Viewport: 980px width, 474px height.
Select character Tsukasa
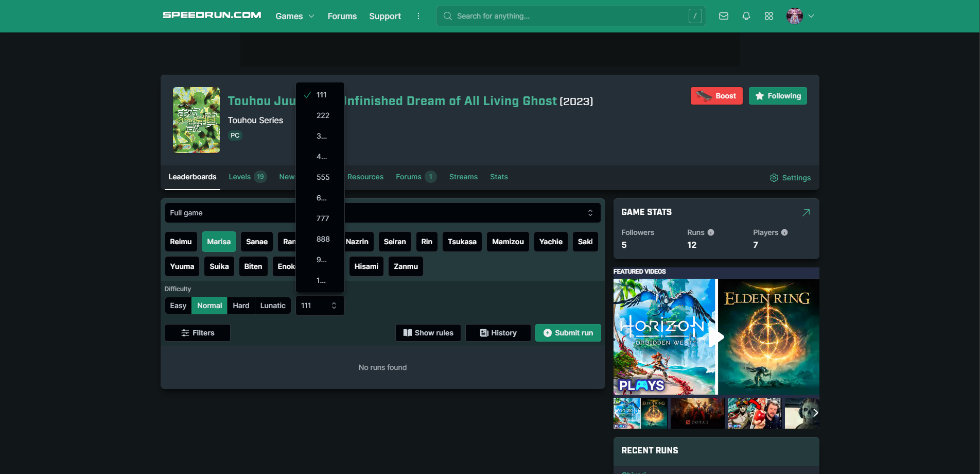462,242
